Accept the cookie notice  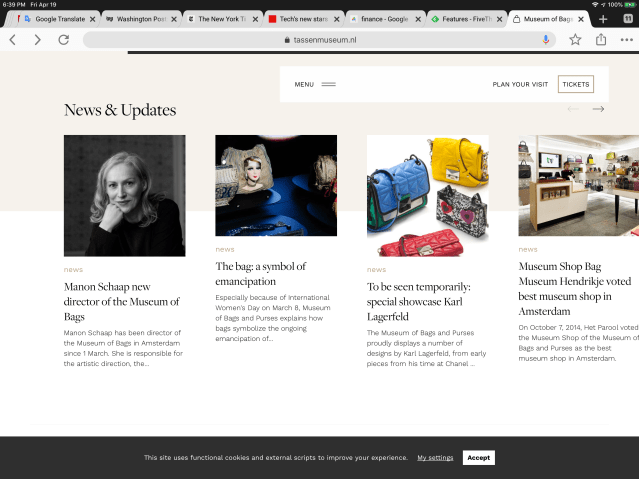tap(478, 457)
